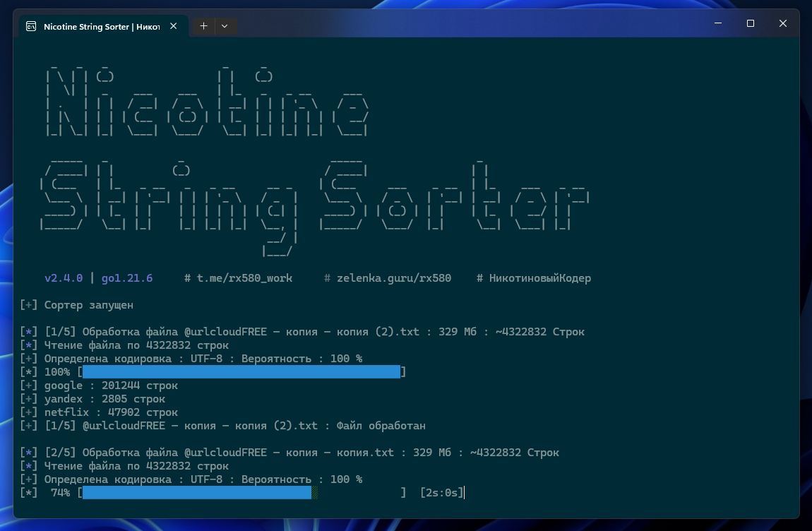This screenshot has width=812, height=531.
Task: Open the terminal profiles dropdown
Action: click(x=225, y=26)
